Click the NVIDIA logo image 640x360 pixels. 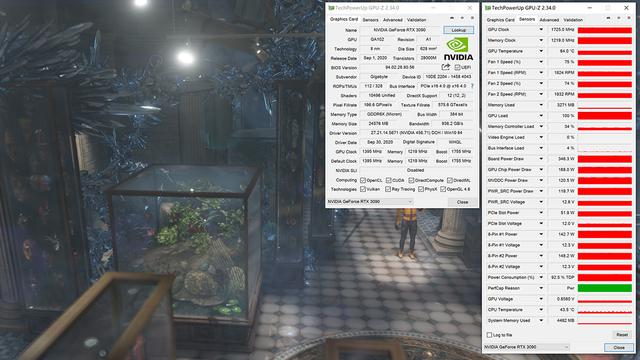[458, 49]
